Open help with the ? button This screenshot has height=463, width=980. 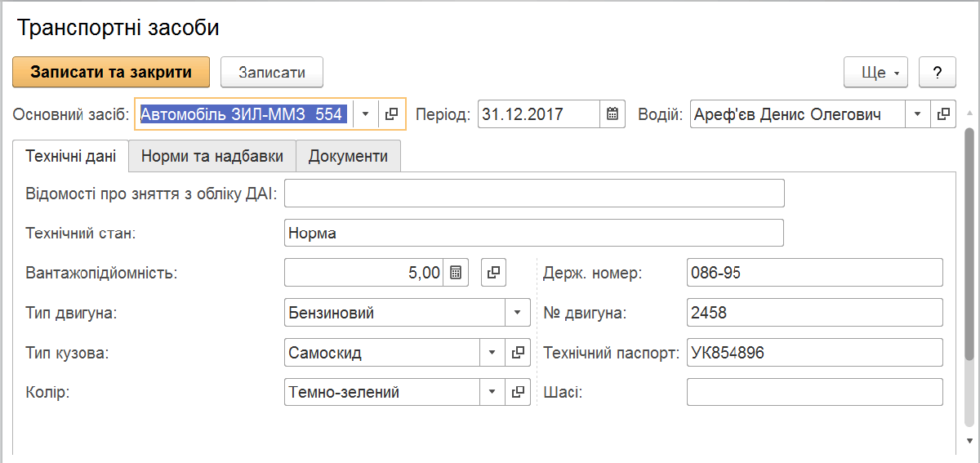[938, 72]
